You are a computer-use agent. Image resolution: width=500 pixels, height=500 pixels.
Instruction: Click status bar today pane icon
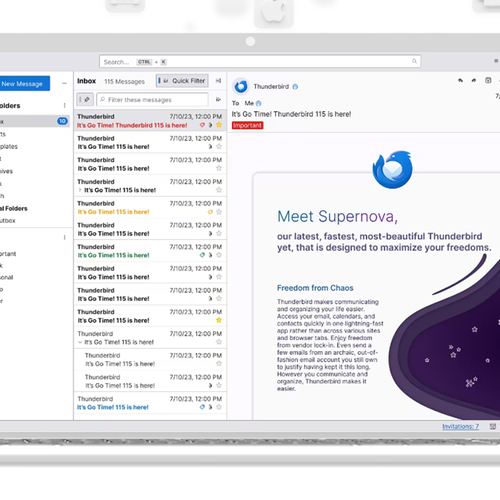pos(493,426)
